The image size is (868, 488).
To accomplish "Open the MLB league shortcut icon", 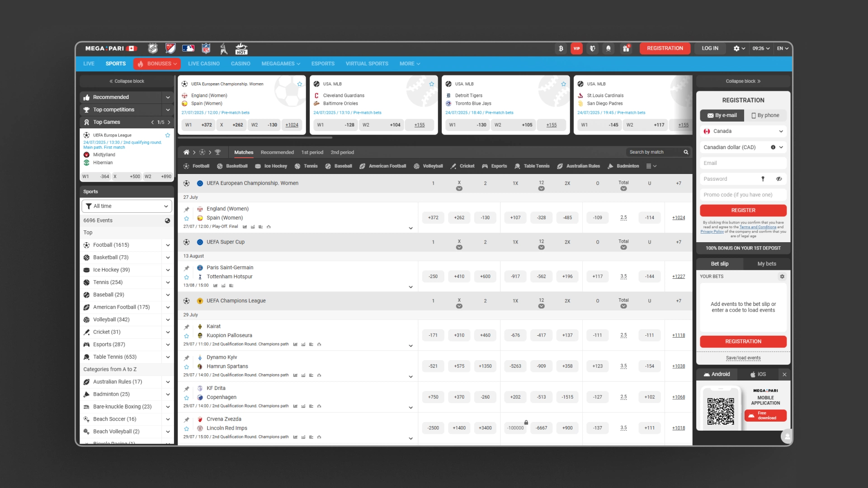I will (x=188, y=48).
